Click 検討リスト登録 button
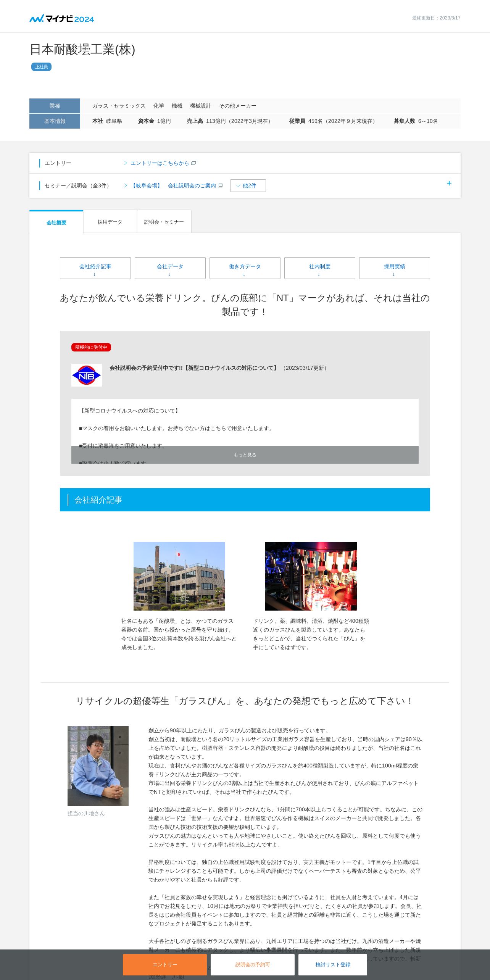490x980 pixels. point(333,964)
